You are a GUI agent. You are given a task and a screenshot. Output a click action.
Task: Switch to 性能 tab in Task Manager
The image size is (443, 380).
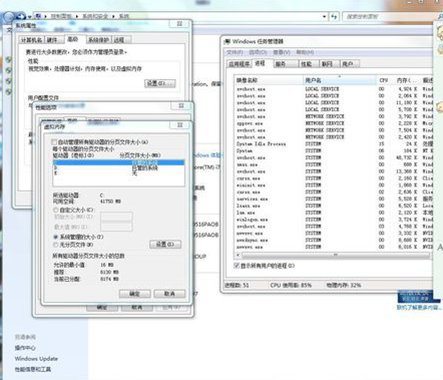pos(308,64)
